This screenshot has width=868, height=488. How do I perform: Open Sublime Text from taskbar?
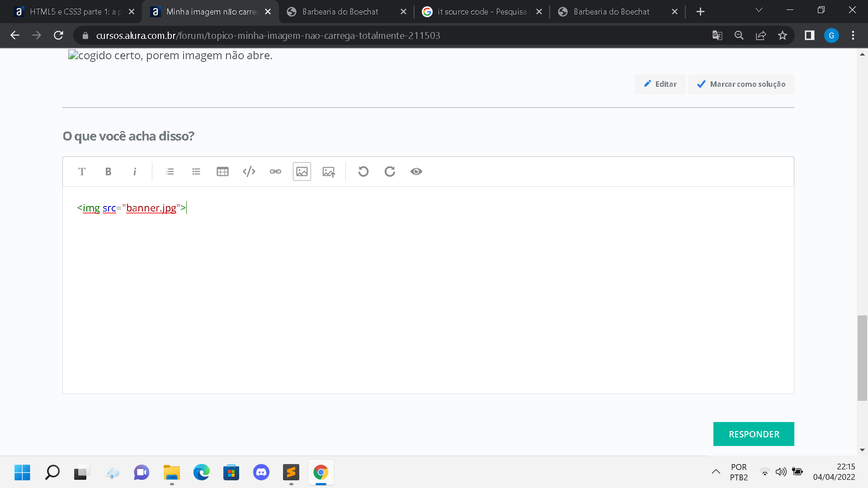[291, 473]
